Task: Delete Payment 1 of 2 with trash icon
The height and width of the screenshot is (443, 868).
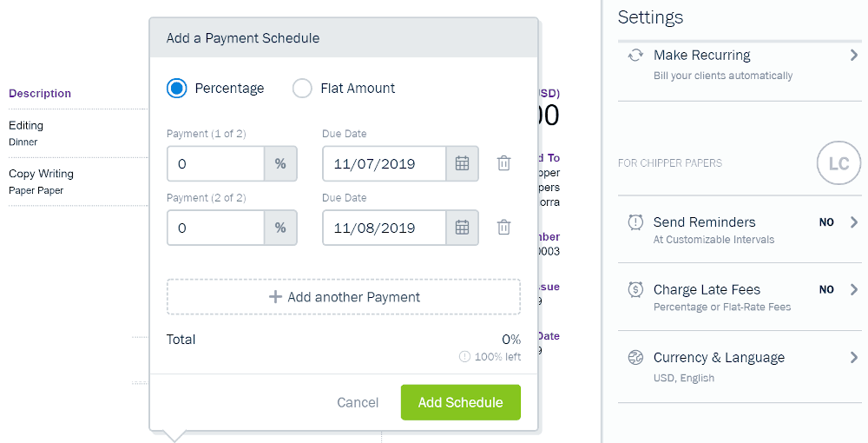Action: [x=503, y=163]
